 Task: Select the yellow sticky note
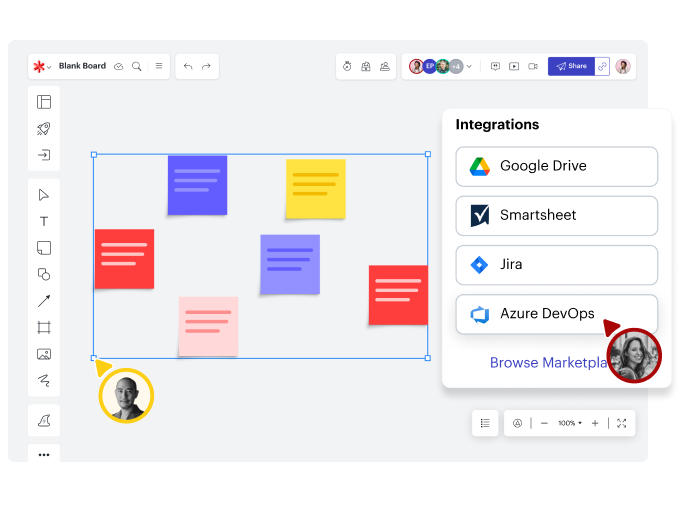coord(315,188)
